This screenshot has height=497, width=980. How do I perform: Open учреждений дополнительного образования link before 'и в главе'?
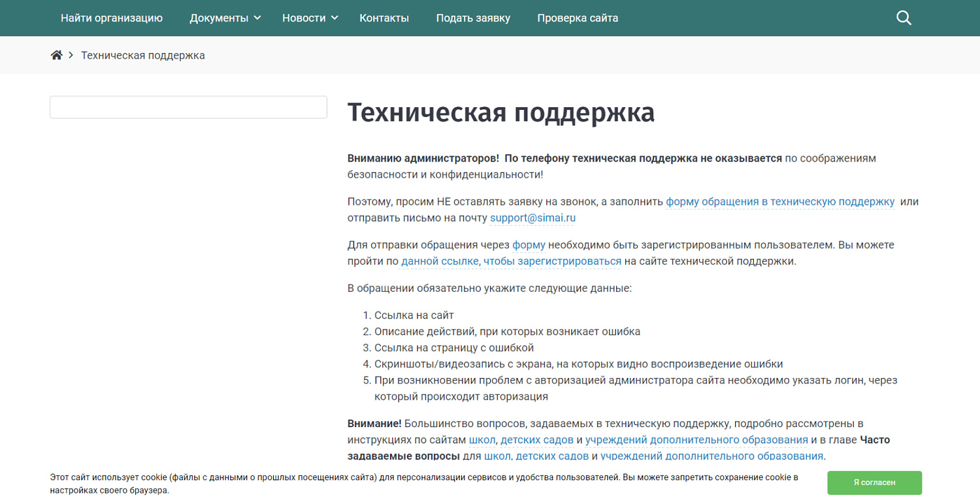696,440
